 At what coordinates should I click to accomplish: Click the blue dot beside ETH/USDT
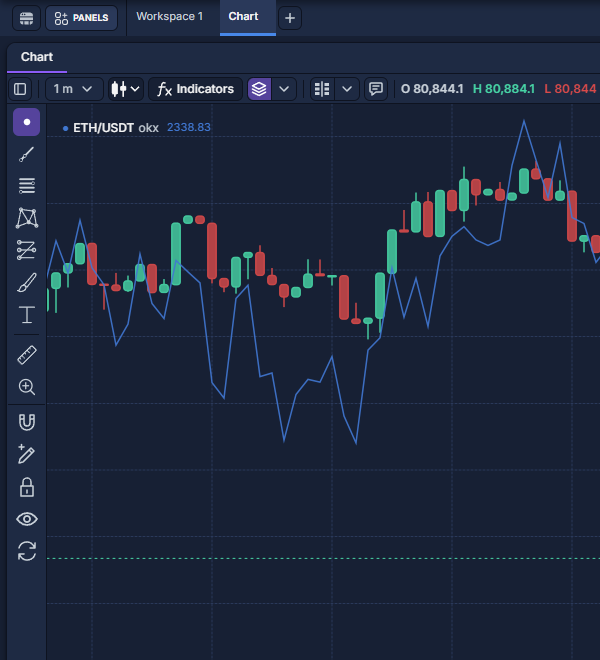tap(65, 128)
